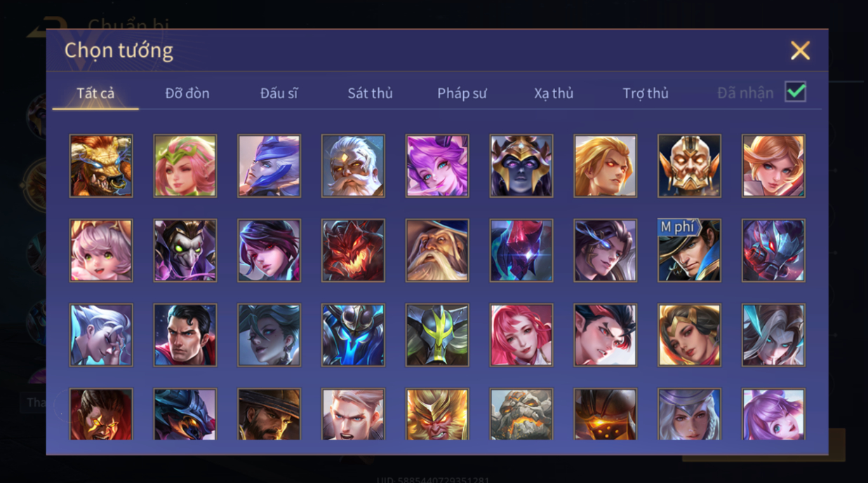Image resolution: width=868 pixels, height=483 pixels.
Task: Select the horned golden beast hero portrait
Action: tap(101, 166)
